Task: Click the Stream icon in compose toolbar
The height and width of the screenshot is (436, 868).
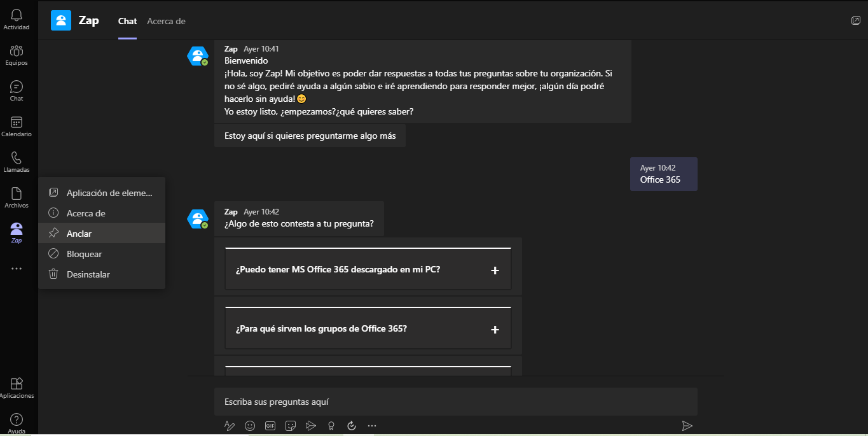Action: [x=311, y=425]
